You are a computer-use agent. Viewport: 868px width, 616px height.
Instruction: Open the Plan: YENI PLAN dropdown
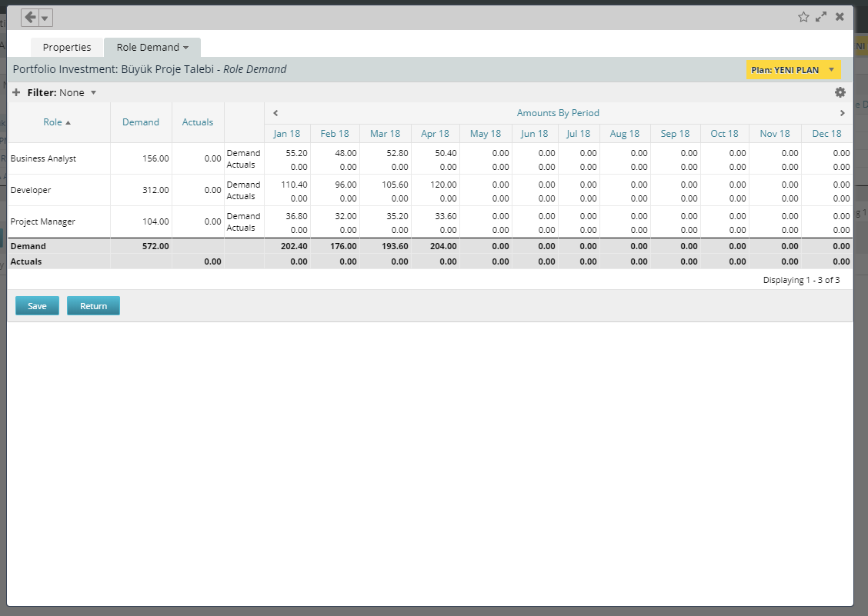pos(793,70)
